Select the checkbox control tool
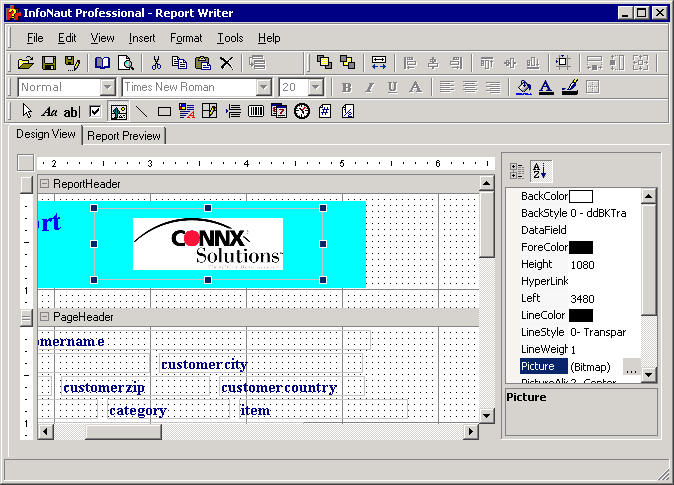 point(95,112)
